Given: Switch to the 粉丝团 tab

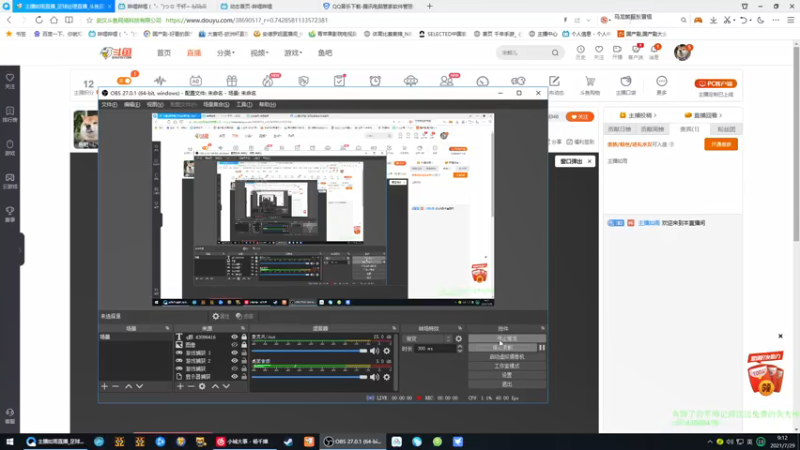Looking at the screenshot, I should point(726,129).
